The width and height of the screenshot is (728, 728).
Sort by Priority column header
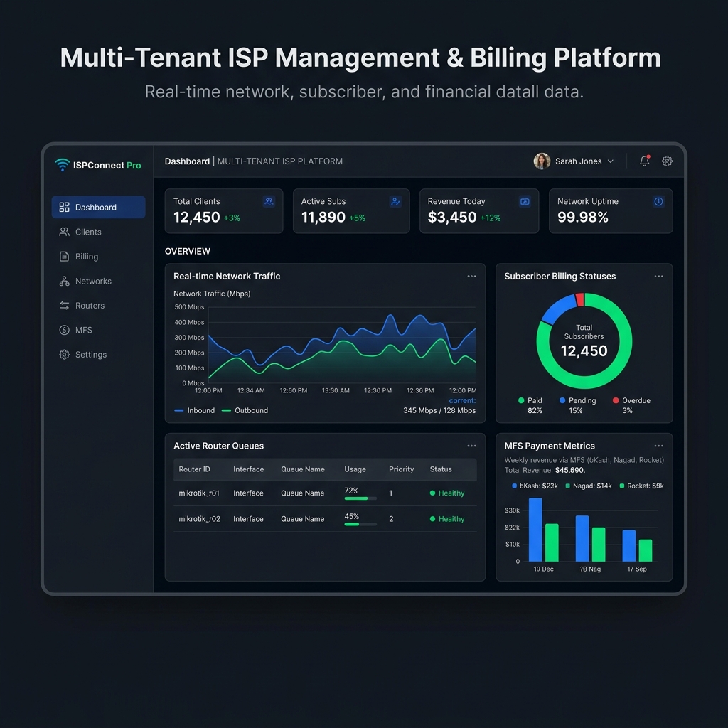(x=401, y=469)
